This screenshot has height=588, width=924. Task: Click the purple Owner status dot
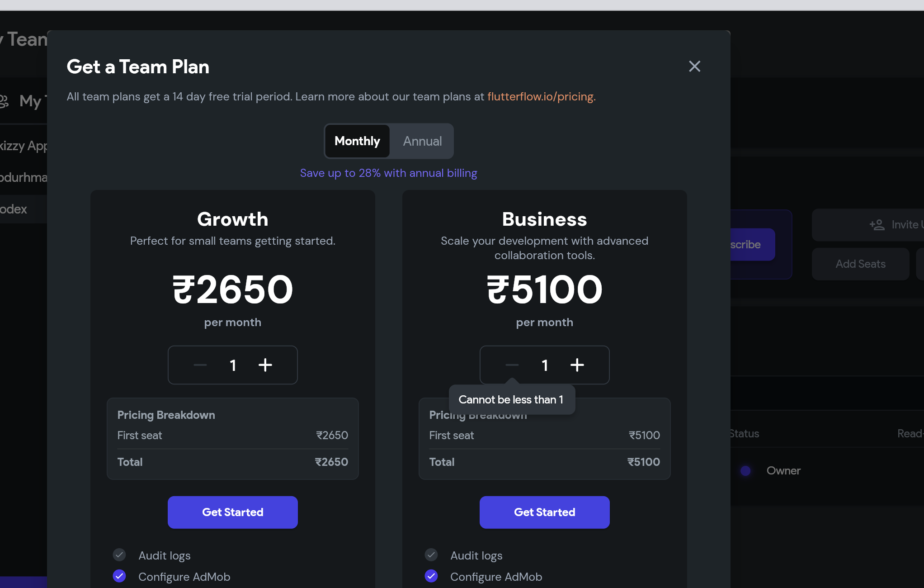[745, 471]
